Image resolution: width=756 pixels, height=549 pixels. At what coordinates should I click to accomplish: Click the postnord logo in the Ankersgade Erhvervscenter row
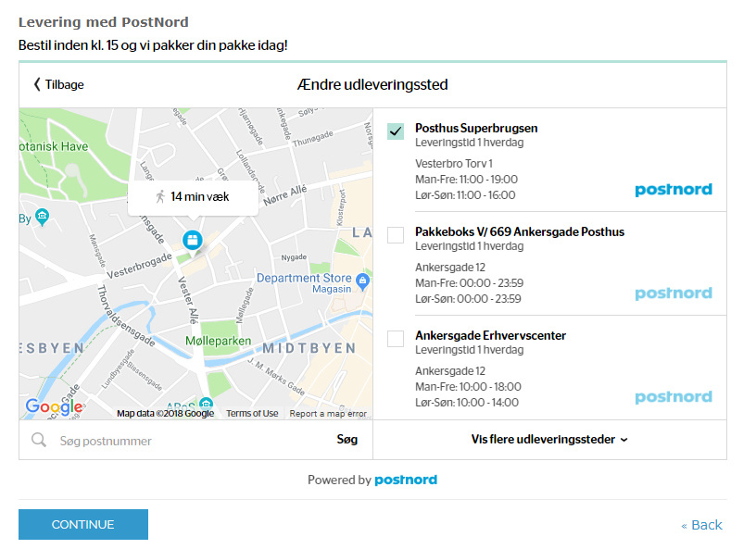[x=673, y=396]
